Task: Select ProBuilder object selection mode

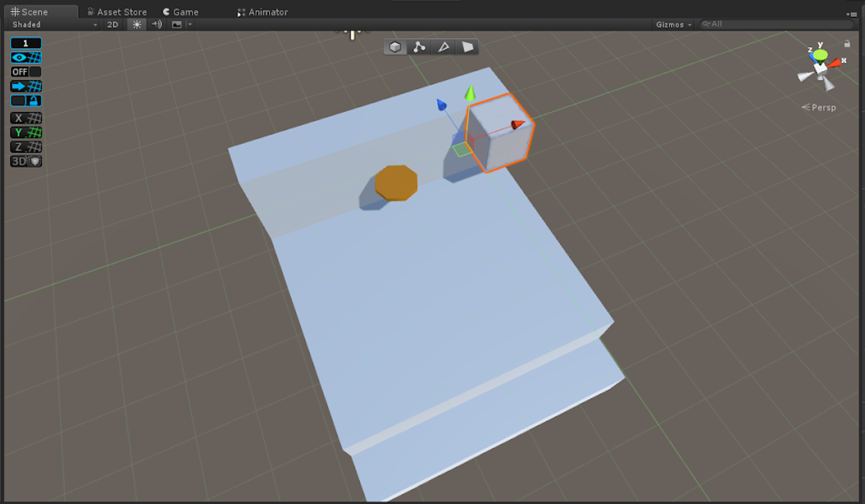Action: pyautogui.click(x=395, y=47)
